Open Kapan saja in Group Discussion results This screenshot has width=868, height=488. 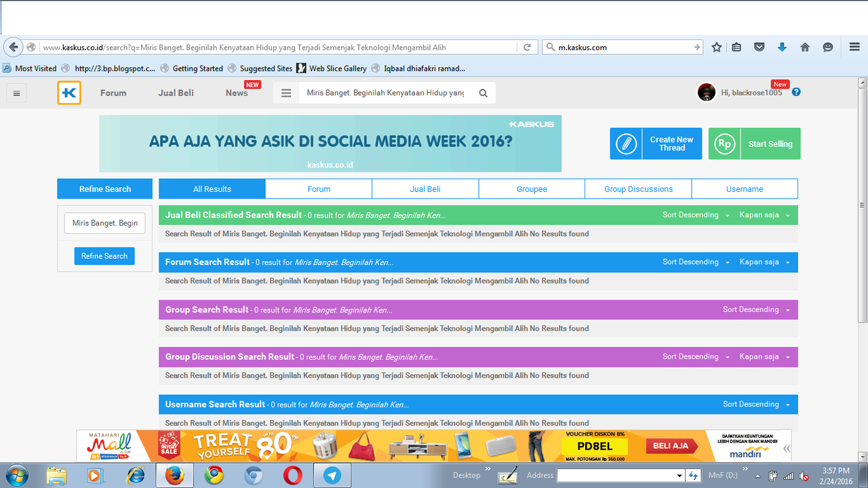click(x=765, y=357)
